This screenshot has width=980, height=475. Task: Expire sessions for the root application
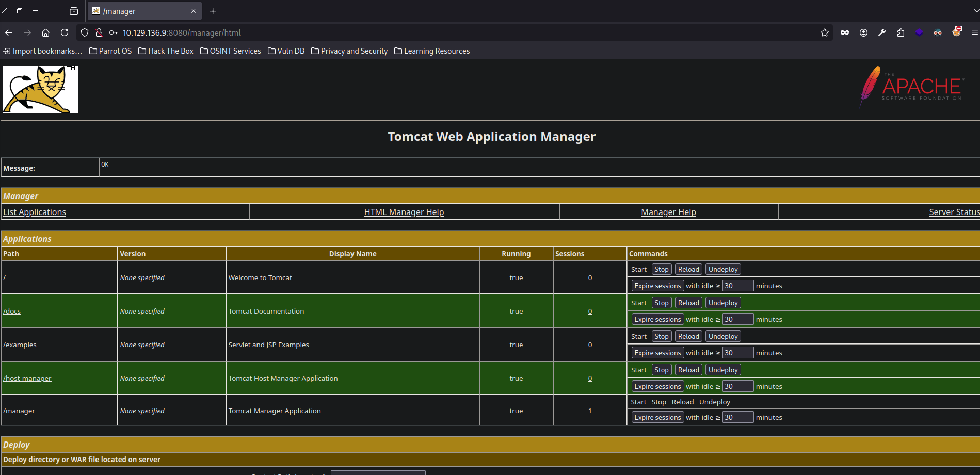pos(657,286)
